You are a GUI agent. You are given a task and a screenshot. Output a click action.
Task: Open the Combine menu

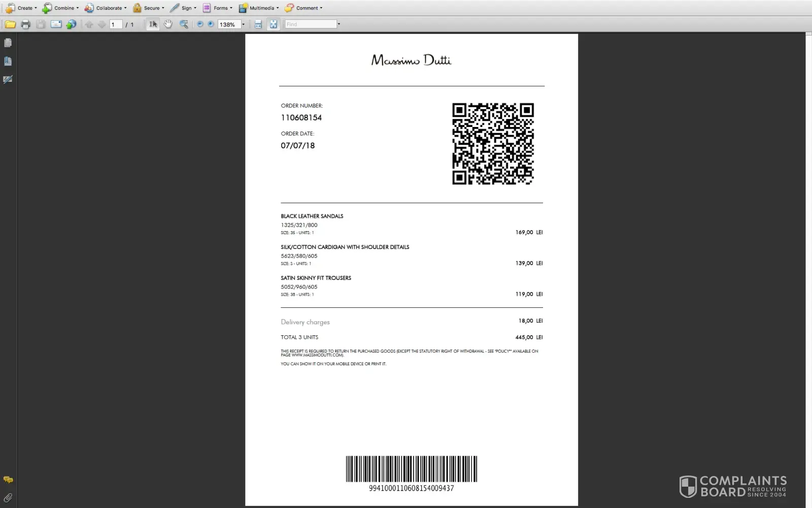[x=60, y=8]
